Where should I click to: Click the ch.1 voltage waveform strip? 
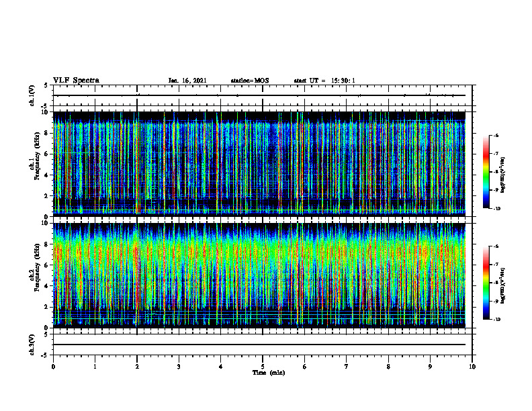(x=263, y=95)
